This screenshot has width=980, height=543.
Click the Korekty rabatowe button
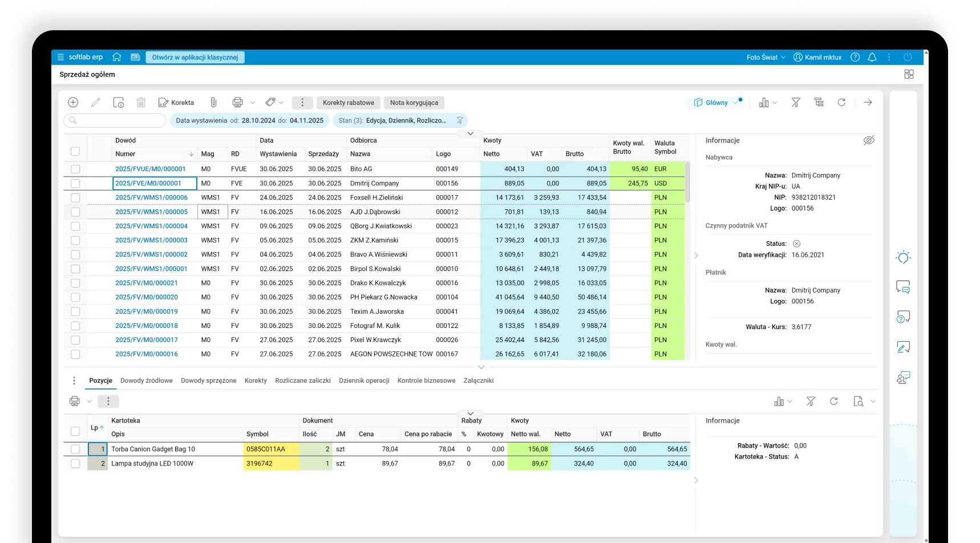[348, 103]
